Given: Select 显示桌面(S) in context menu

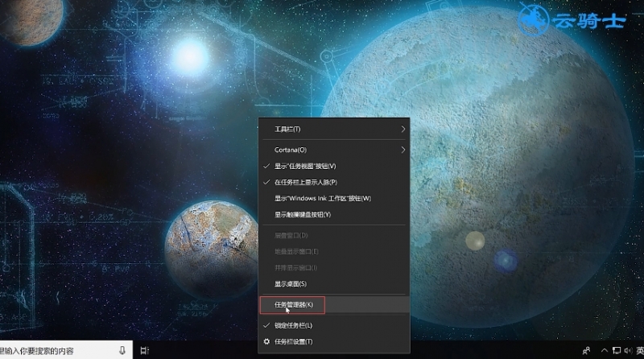Looking at the screenshot, I should 334,284.
